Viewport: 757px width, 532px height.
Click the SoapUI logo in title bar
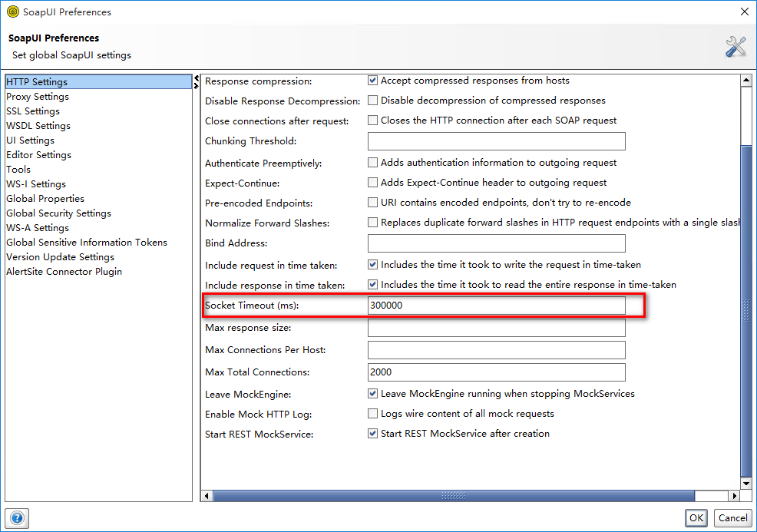(13, 12)
